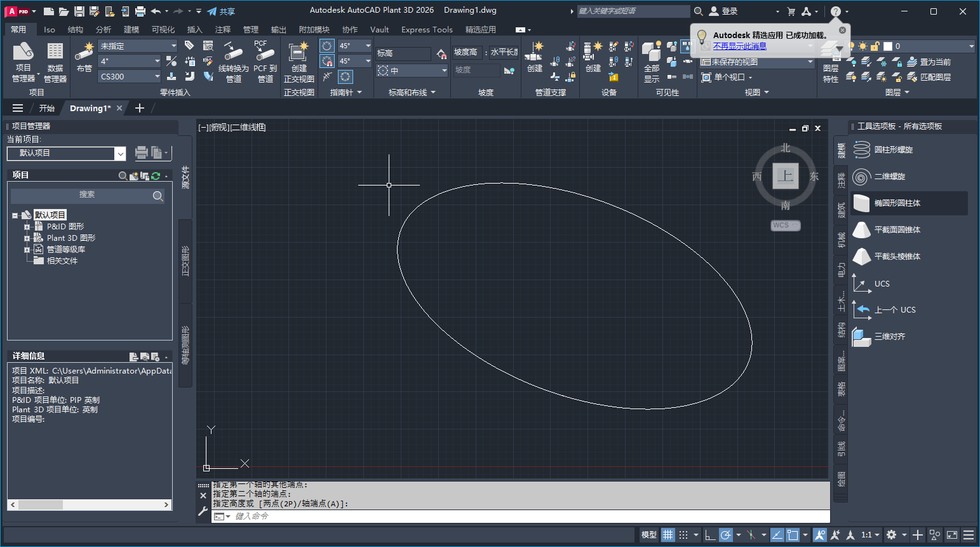This screenshot has width=980, height=547.
Task: Toggle polar tracking in status bar
Action: tap(726, 535)
